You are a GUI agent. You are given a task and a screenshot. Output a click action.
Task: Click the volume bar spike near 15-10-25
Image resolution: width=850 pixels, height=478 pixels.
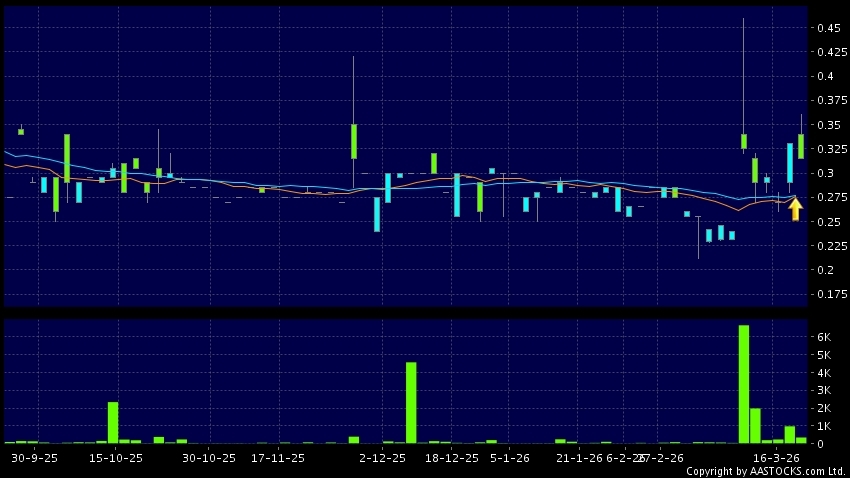pyautogui.click(x=113, y=422)
